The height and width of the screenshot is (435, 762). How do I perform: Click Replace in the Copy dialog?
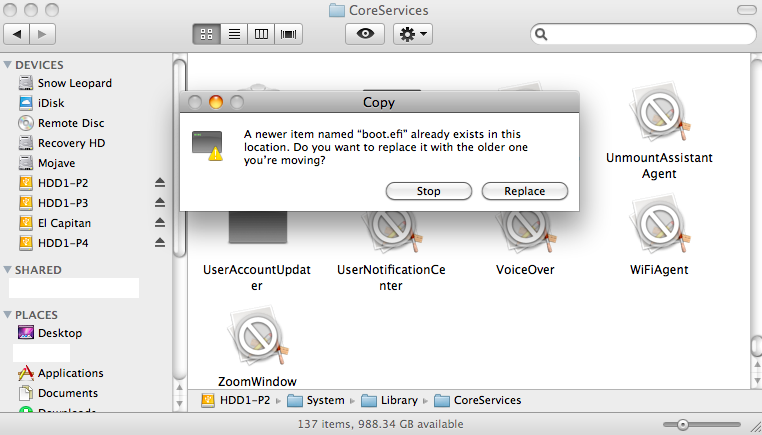[x=525, y=191]
